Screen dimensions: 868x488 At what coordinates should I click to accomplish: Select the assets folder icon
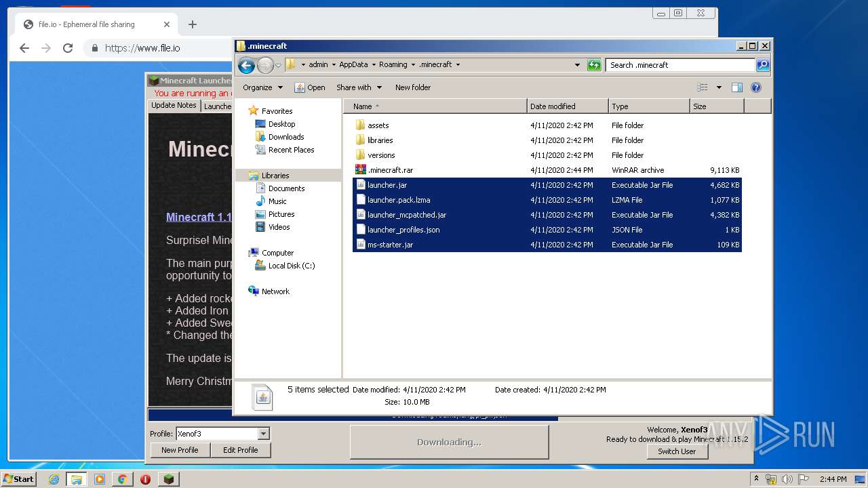361,125
